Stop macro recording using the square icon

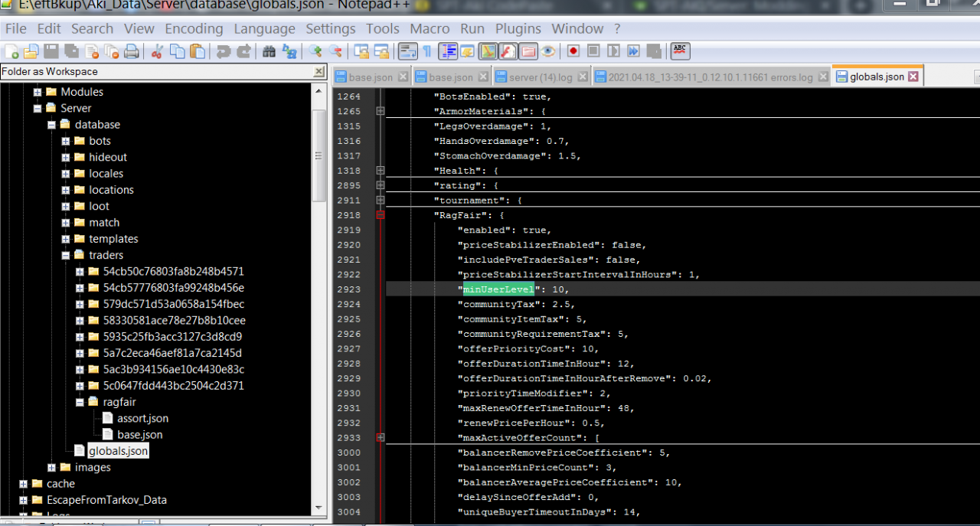593,52
